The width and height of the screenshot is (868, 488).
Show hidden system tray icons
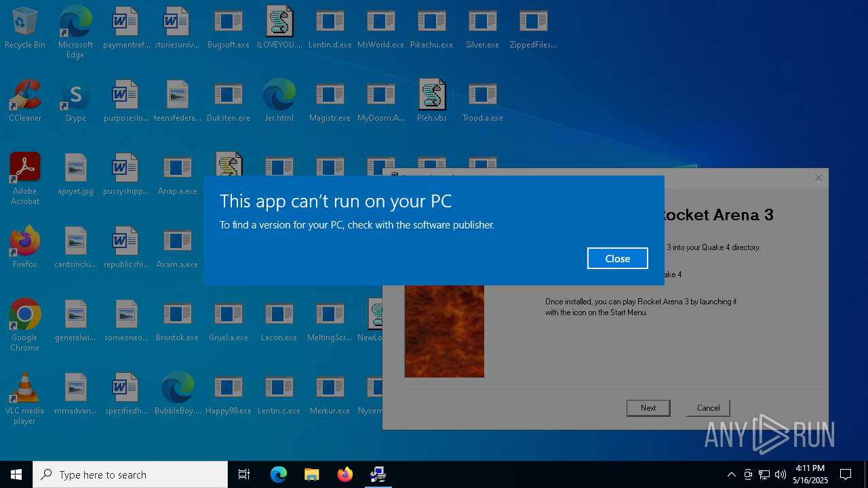point(731,474)
